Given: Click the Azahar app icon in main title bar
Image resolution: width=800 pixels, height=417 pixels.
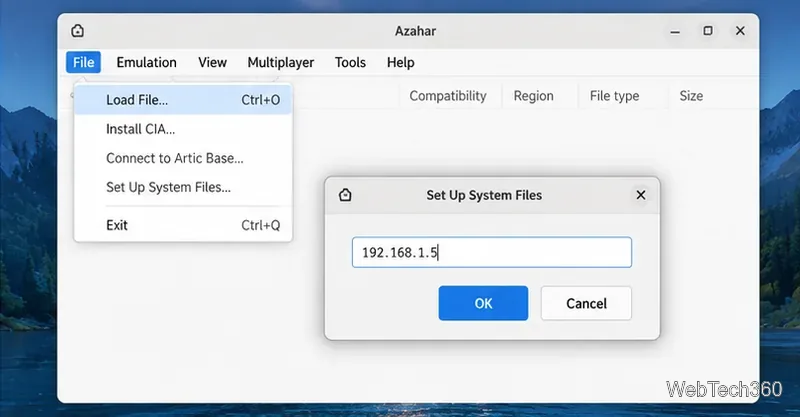Looking at the screenshot, I should tap(78, 31).
